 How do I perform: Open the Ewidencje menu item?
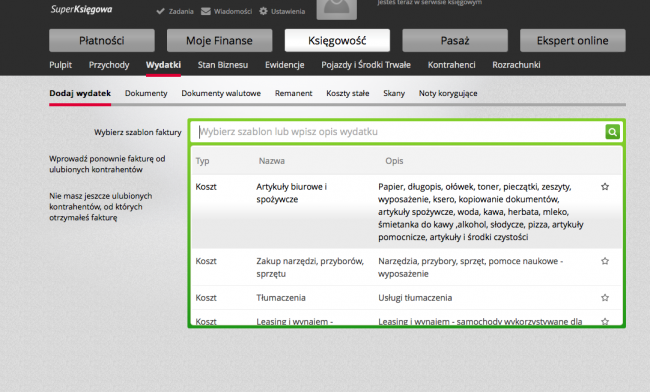click(x=285, y=65)
